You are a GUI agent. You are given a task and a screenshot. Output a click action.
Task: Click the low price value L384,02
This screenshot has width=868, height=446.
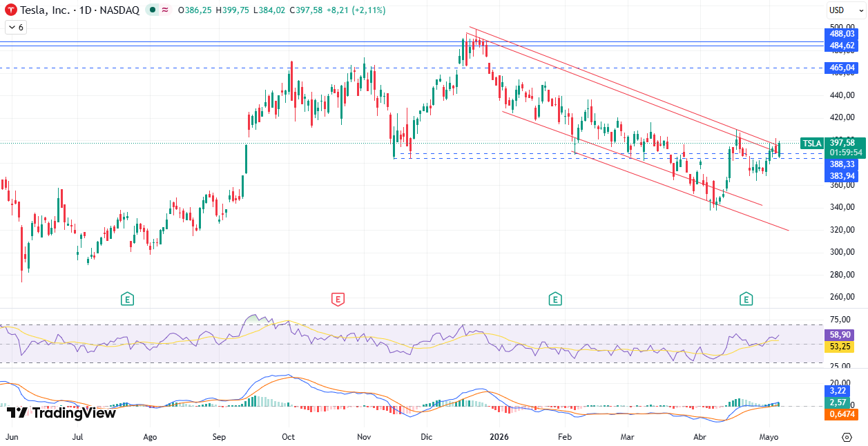pyautogui.click(x=269, y=10)
